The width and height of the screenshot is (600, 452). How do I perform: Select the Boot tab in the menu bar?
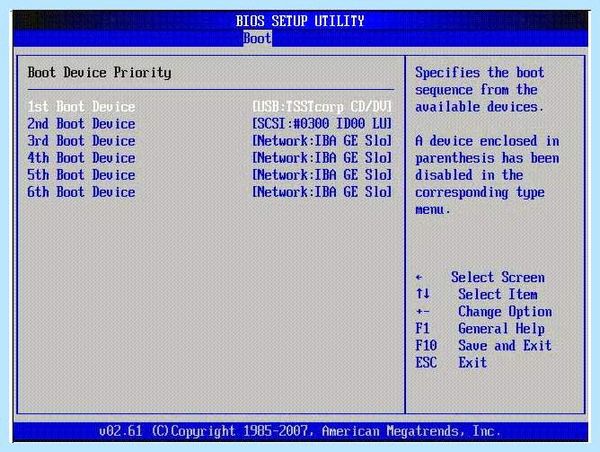pos(257,38)
